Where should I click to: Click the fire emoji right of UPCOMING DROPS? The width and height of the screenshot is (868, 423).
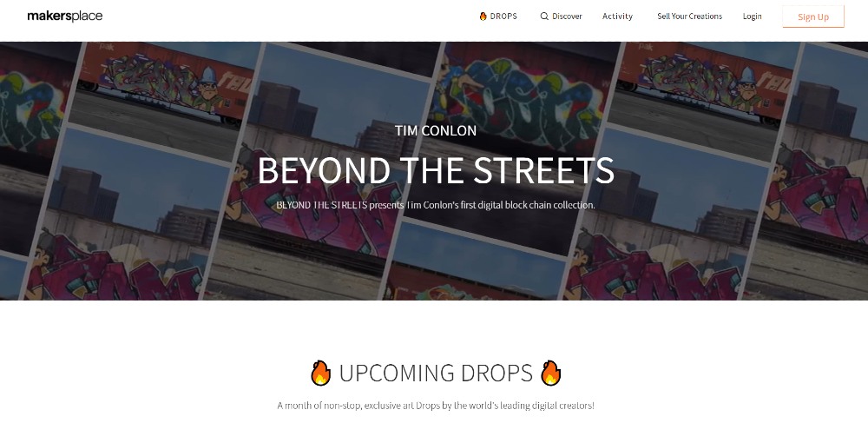[x=550, y=373]
